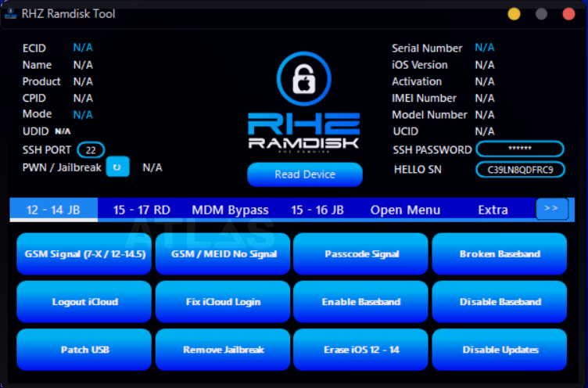Switch to the 12 - 14 JB tab
Screen dimensions: 588x388
54,210
